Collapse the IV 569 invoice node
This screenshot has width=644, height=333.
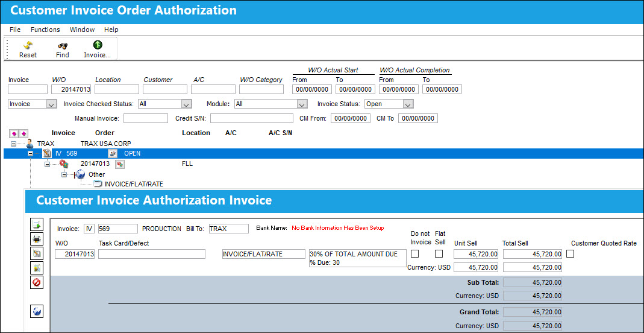point(30,153)
